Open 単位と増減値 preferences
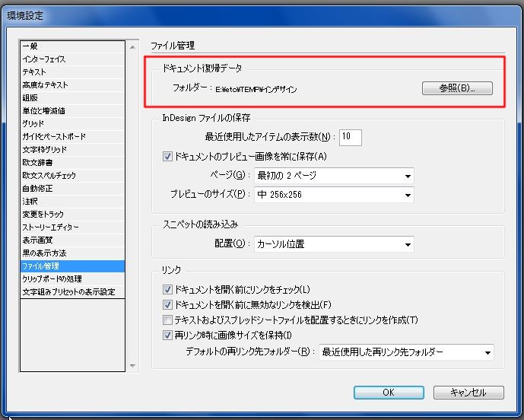This screenshot has height=420, width=524. (72, 110)
